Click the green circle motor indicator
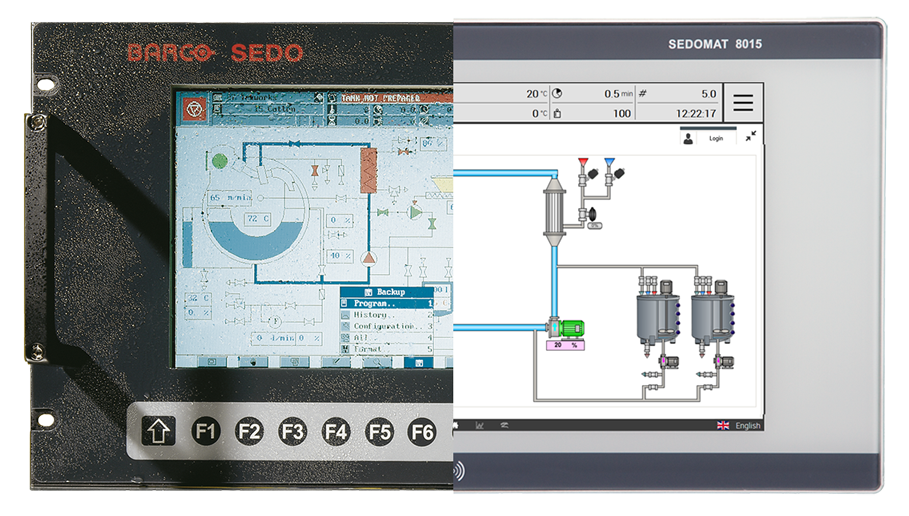This screenshot has height=516, width=909. pyautogui.click(x=220, y=161)
